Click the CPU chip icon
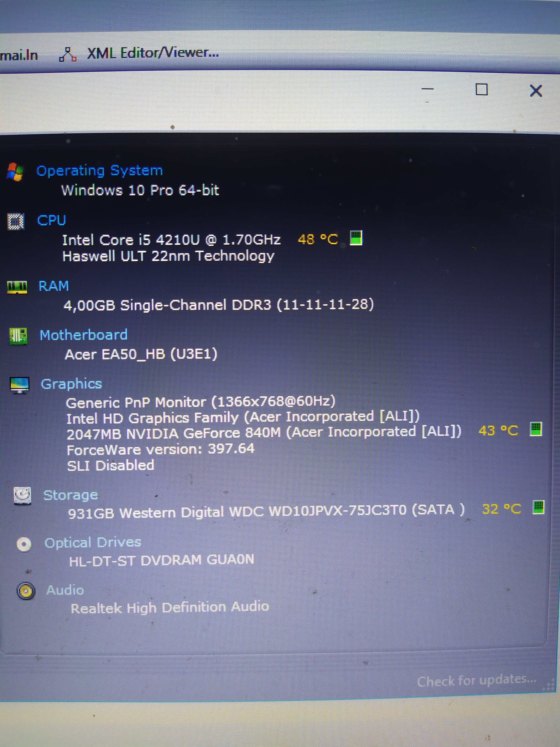560x747 pixels. click(x=16, y=221)
